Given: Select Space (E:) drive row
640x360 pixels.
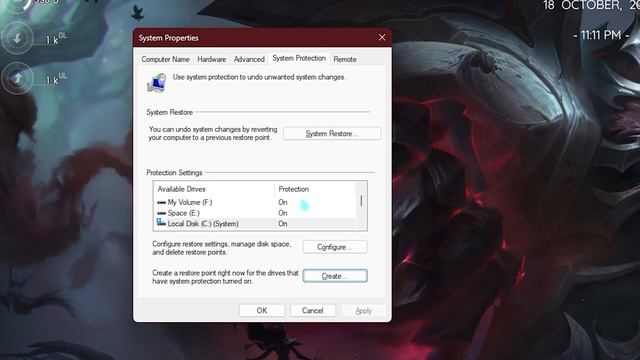Looking at the screenshot, I should click(x=255, y=213).
